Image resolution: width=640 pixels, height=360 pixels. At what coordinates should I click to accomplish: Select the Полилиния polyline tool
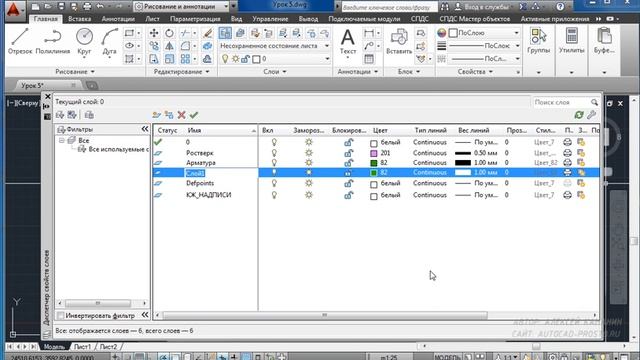tap(53, 41)
